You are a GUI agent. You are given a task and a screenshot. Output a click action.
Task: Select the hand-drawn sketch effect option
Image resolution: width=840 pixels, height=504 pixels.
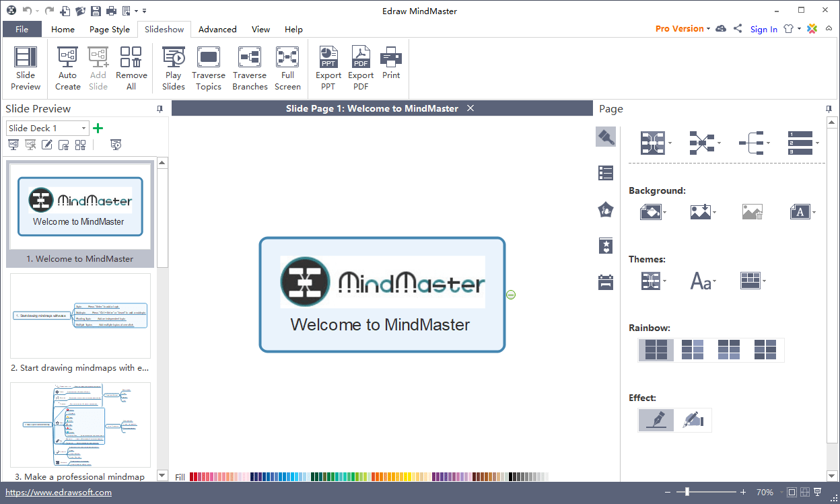693,420
